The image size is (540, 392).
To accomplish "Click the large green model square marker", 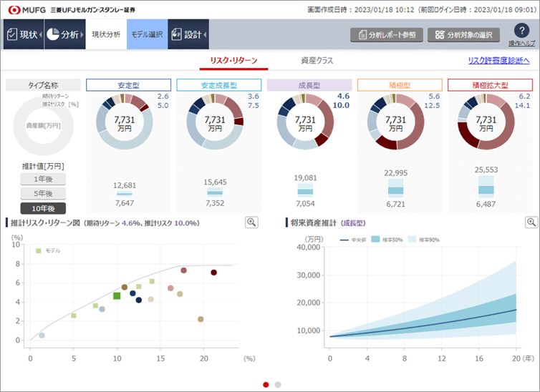I will point(117,295).
